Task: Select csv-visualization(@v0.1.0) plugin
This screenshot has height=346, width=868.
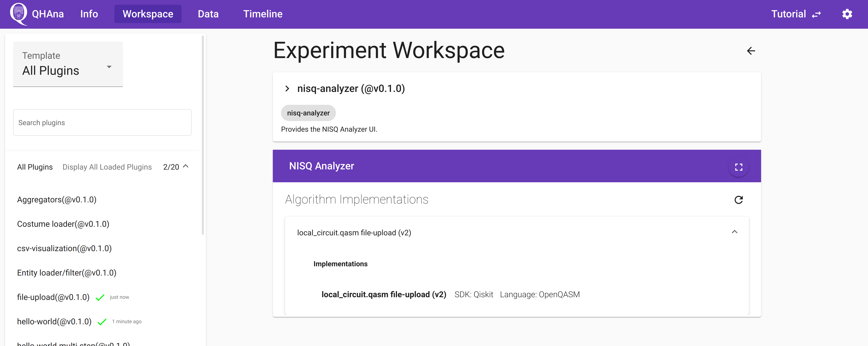Action: tap(64, 248)
